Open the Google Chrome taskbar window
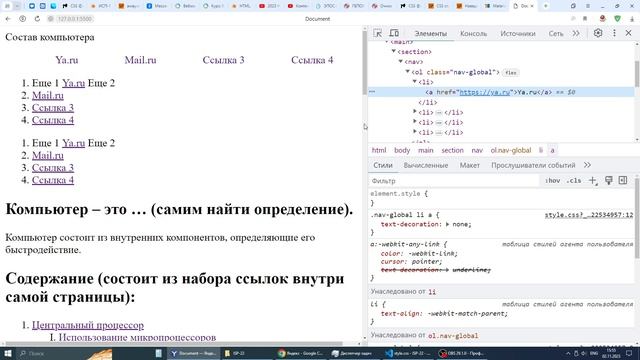 (x=301, y=353)
